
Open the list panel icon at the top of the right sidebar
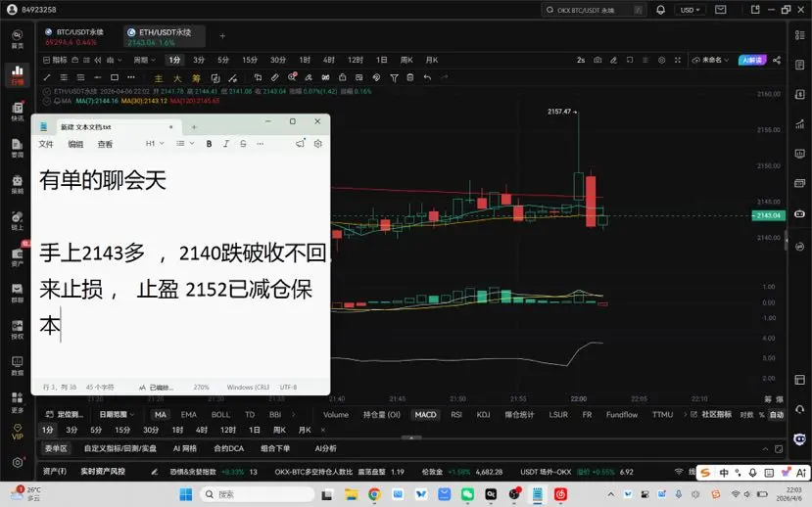click(799, 34)
